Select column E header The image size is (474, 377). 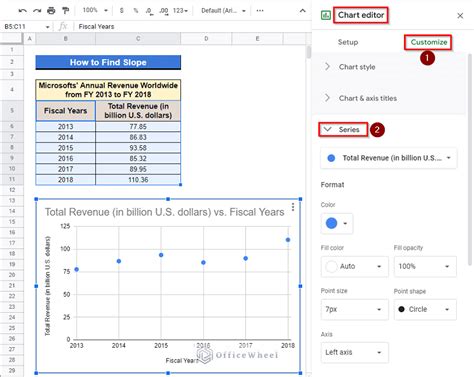[x=257, y=39]
